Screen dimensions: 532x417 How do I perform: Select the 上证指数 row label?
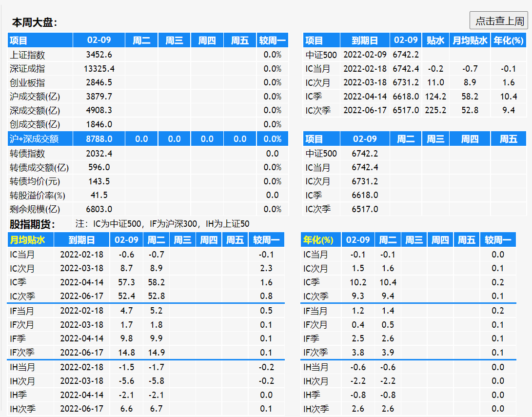27,55
